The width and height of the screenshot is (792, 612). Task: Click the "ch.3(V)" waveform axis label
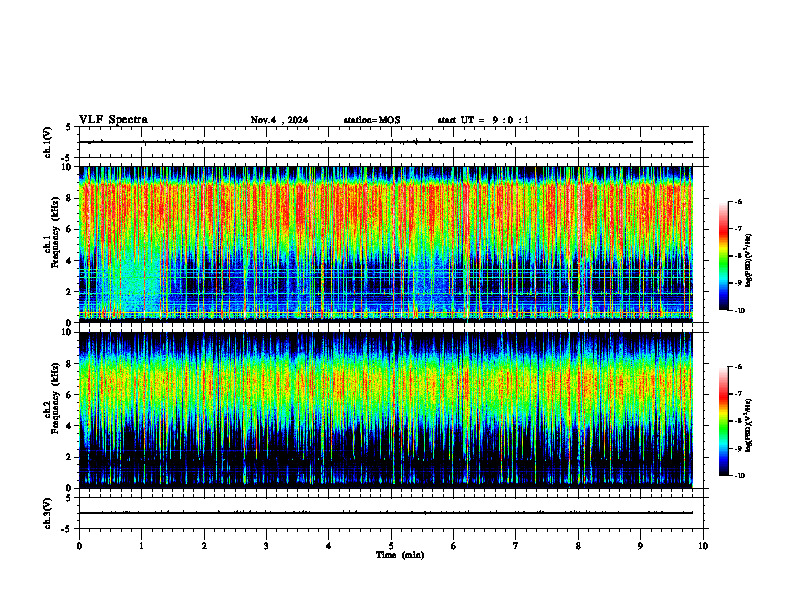pos(48,513)
